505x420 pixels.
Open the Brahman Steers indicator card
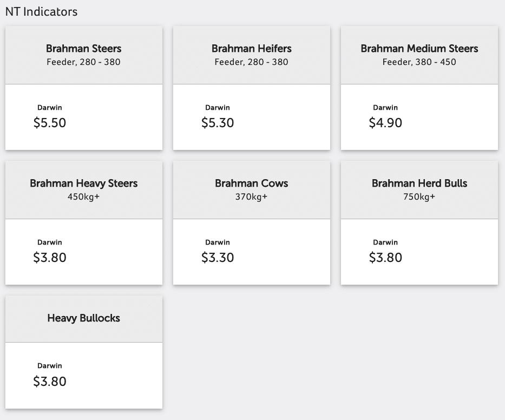(84, 88)
